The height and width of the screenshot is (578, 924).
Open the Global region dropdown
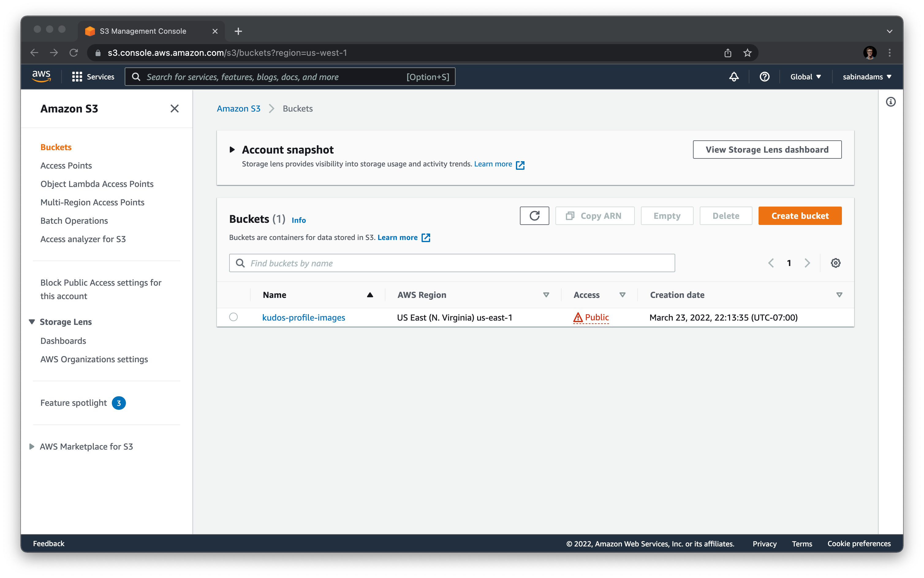pos(805,77)
